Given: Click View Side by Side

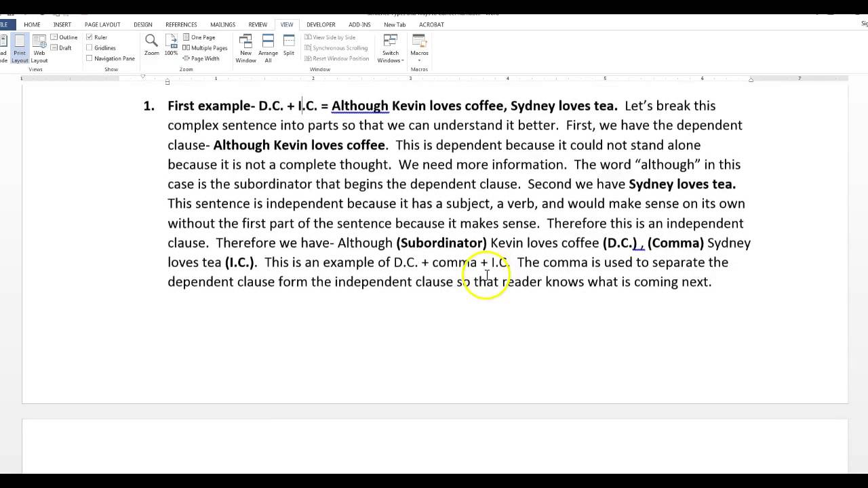Looking at the screenshot, I should click(330, 37).
